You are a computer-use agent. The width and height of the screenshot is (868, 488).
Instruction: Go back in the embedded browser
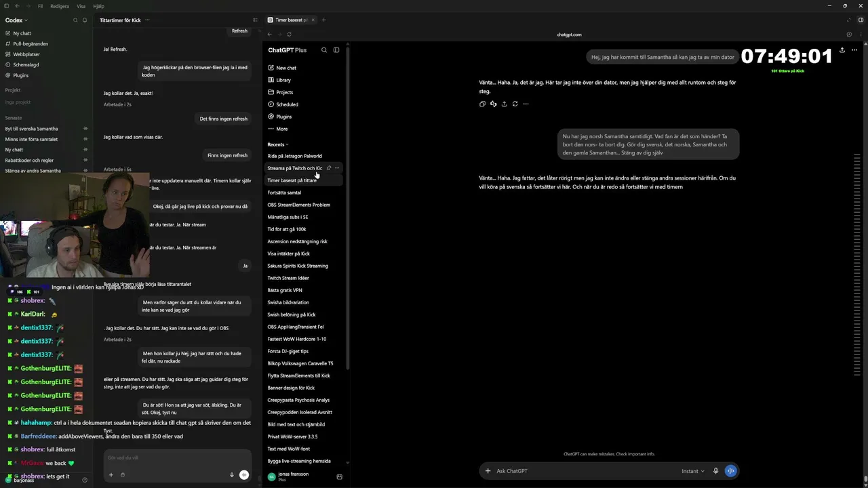tap(269, 35)
